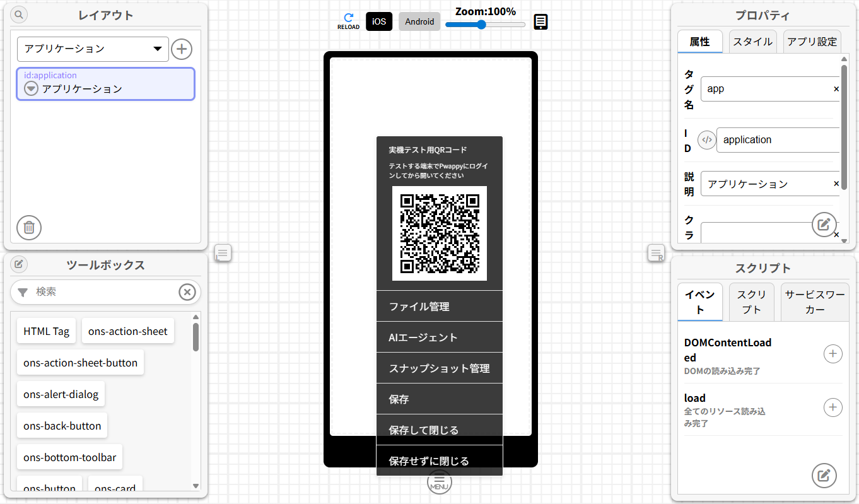This screenshot has height=504, width=859.
Task: Clear toolbox search with the X icon
Action: (187, 292)
